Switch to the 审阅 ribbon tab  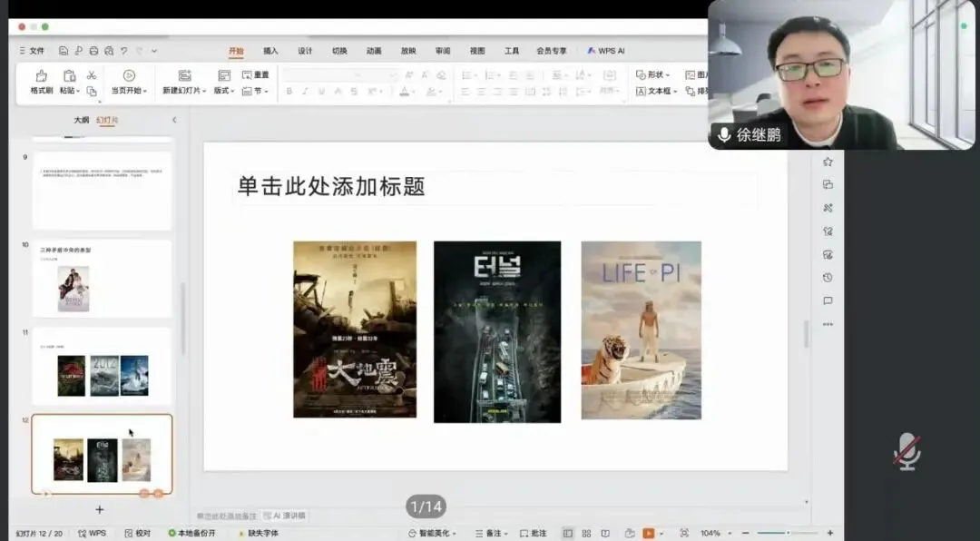click(x=443, y=51)
